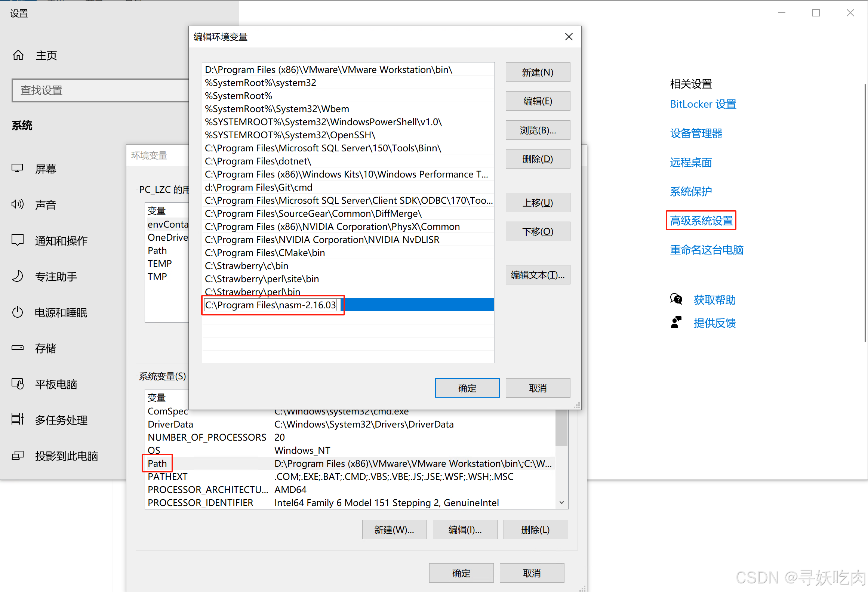Click 取消 in 编辑环境变量 dialog
Viewport: 868px width, 592px height.
tap(538, 388)
